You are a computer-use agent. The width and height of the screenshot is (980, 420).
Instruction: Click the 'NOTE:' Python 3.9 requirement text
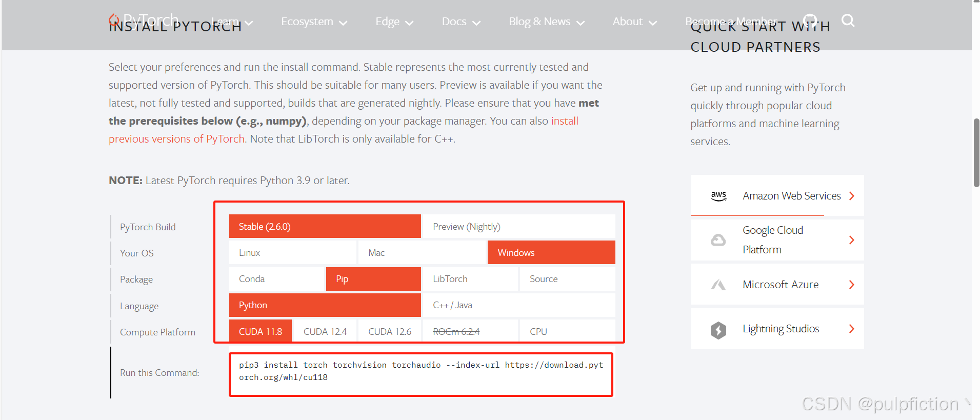pyautogui.click(x=229, y=181)
